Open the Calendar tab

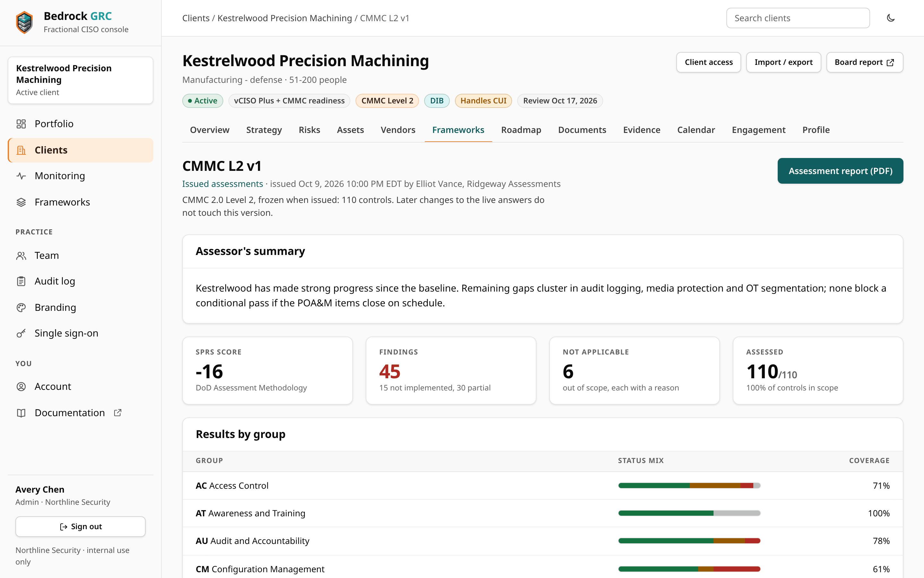[x=696, y=130]
